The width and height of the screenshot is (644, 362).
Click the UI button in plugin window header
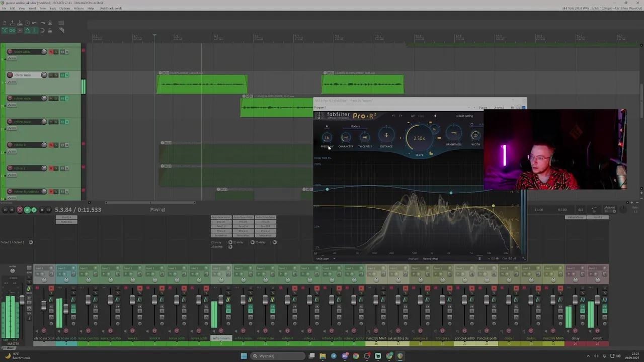[512, 108]
